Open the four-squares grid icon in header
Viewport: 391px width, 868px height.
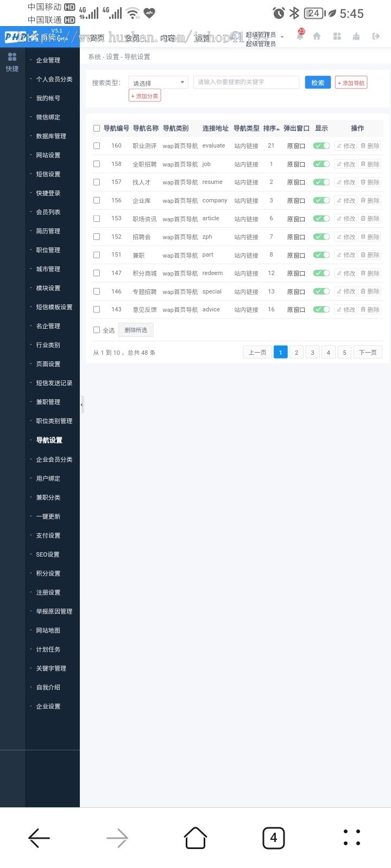337,36
